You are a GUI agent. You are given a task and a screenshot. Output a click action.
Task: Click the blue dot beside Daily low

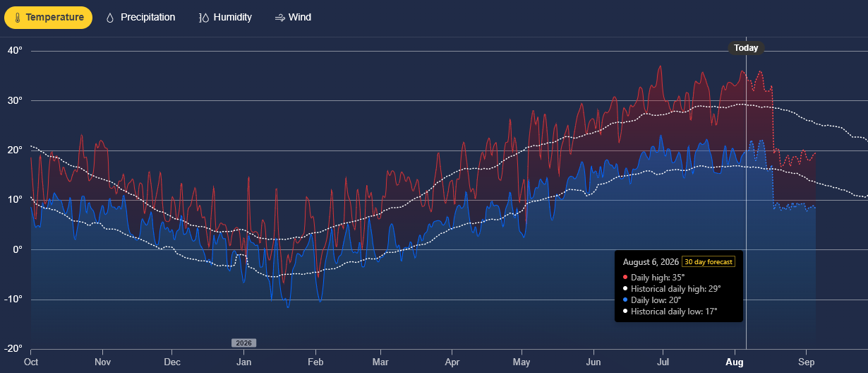(625, 300)
